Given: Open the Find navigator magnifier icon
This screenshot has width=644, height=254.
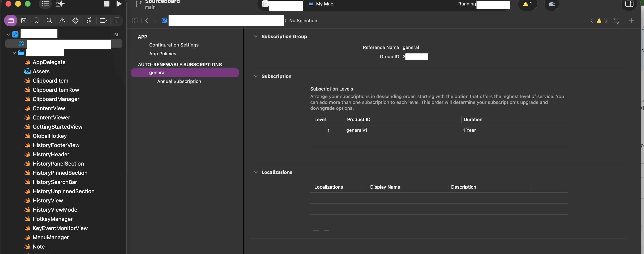Looking at the screenshot, I should [x=49, y=21].
